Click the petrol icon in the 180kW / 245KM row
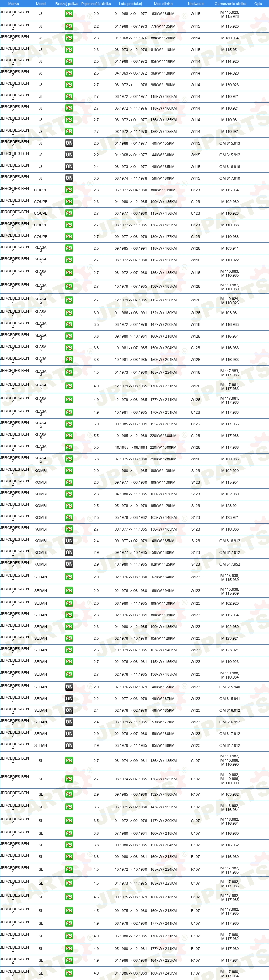This screenshot has height=980, width=269. coord(69,973)
